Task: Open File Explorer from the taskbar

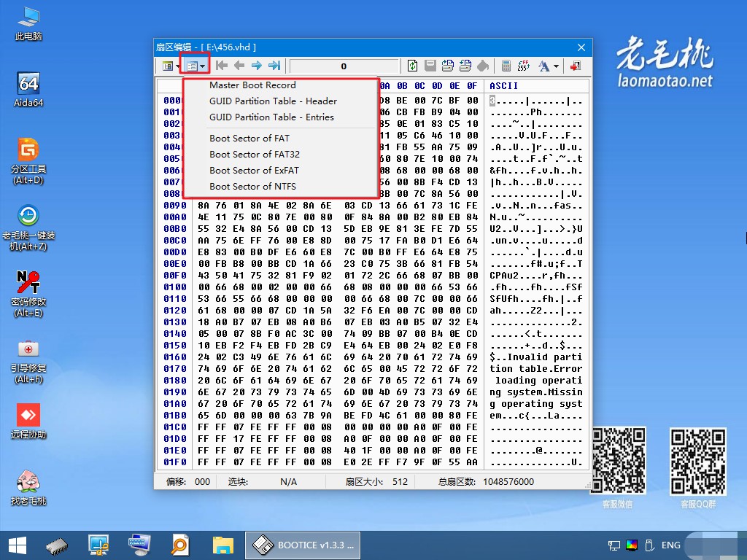Action: tap(223, 545)
